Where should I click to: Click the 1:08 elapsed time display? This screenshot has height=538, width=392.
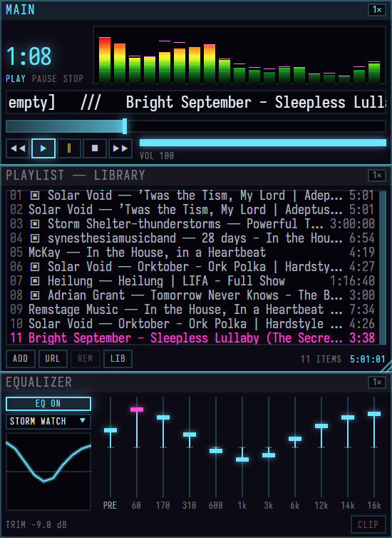29,56
